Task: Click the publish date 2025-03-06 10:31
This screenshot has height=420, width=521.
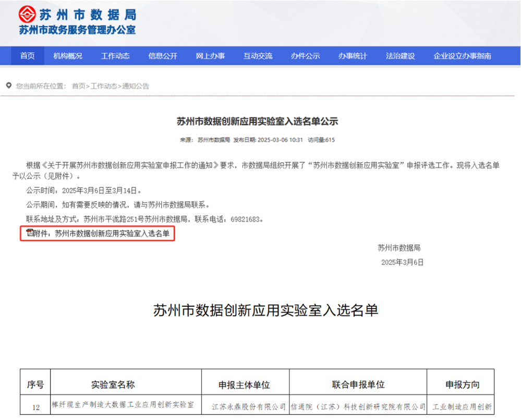Action: pyautogui.click(x=280, y=140)
